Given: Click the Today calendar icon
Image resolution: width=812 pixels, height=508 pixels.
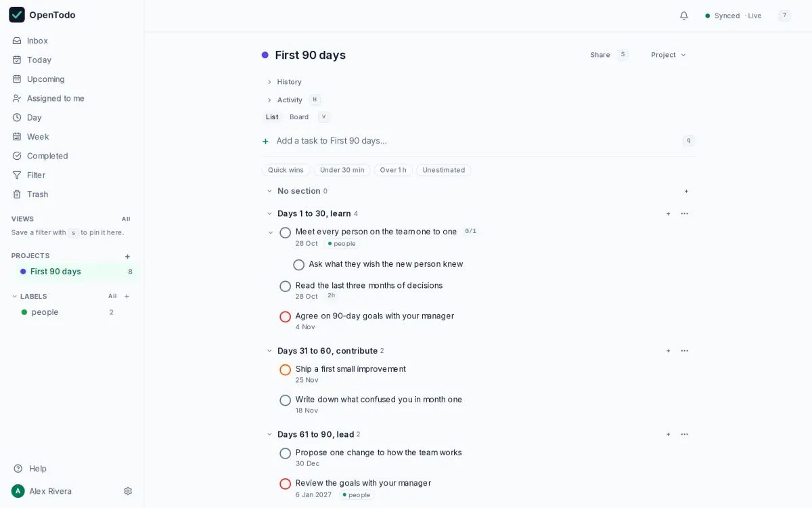Looking at the screenshot, I should click(17, 60).
